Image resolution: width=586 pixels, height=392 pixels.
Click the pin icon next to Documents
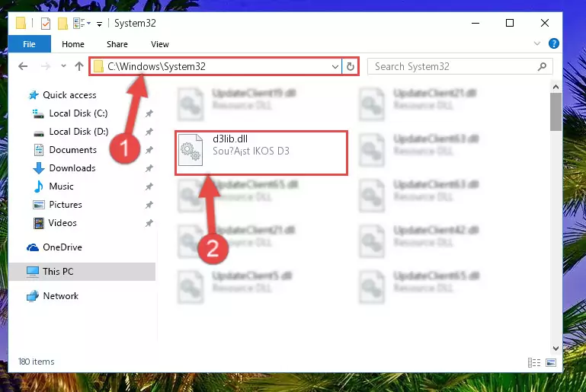coord(149,150)
